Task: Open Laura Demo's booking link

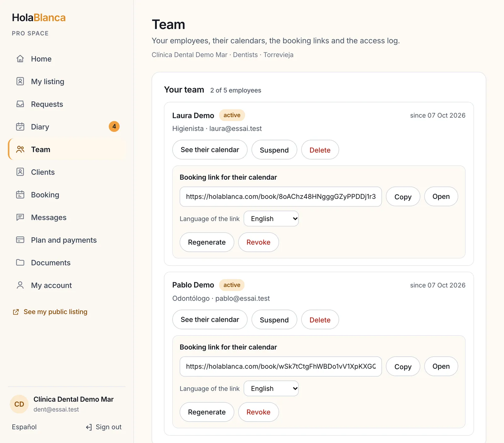Action: [x=441, y=197]
